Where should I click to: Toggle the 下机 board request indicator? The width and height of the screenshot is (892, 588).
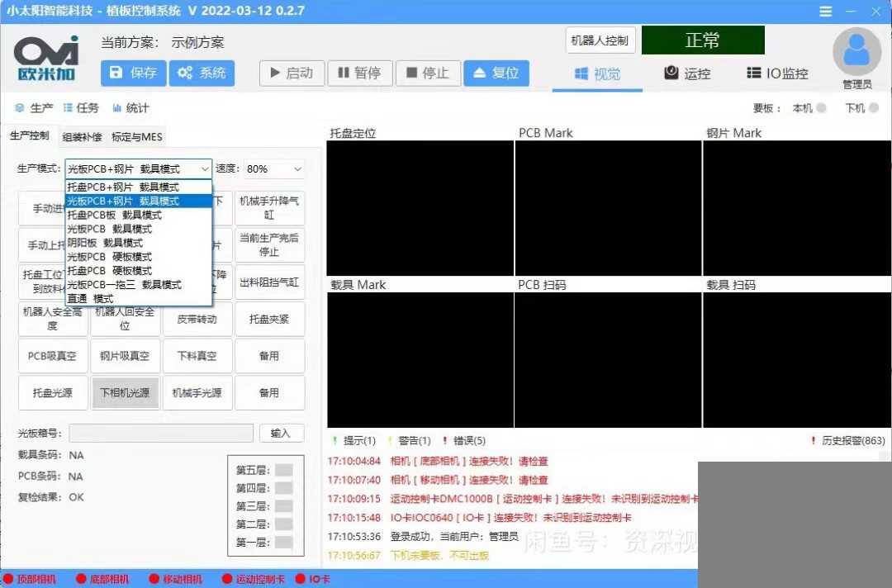coord(874,108)
